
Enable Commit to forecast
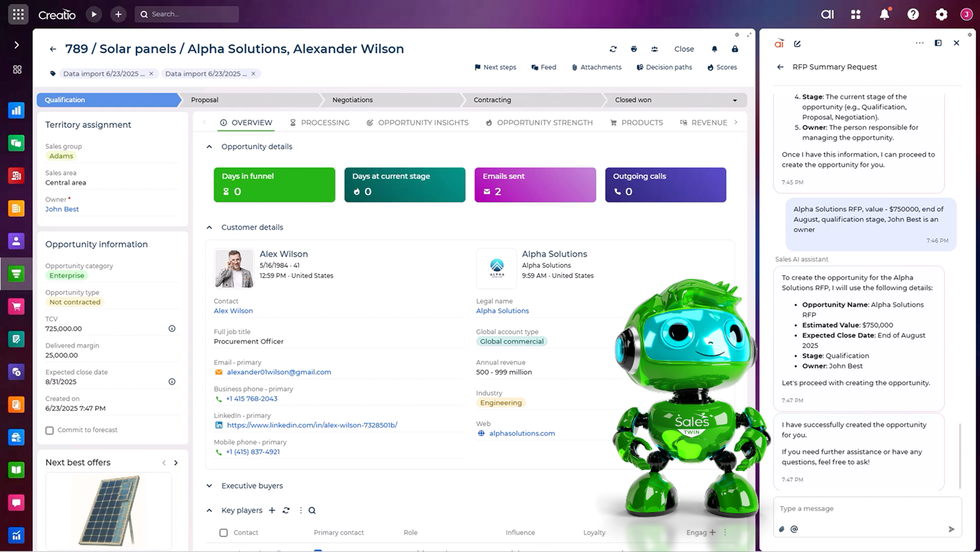pyautogui.click(x=50, y=429)
